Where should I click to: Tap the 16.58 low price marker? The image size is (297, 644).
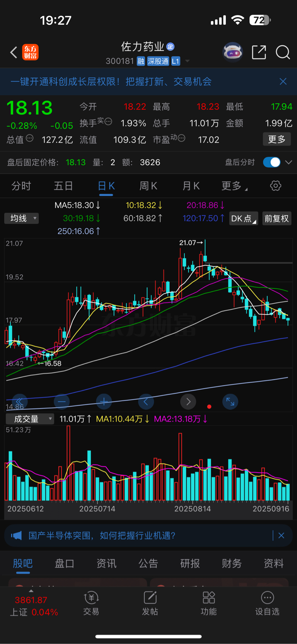[49, 363]
